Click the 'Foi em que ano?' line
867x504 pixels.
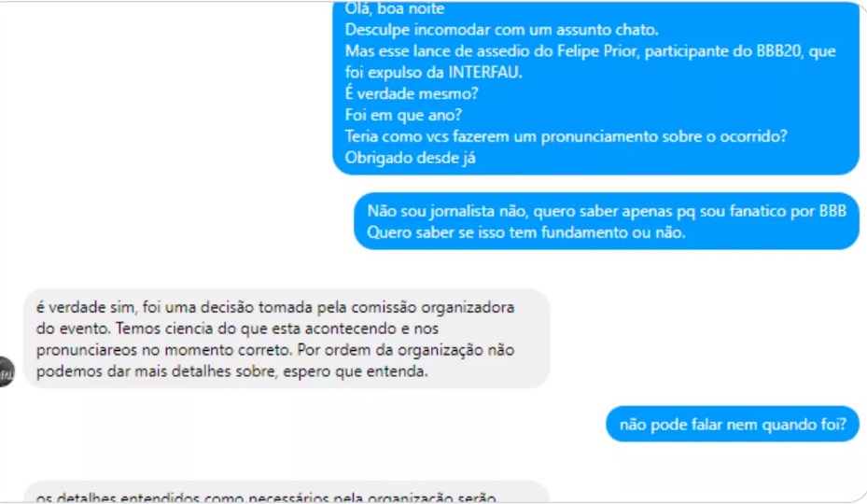click(403, 115)
